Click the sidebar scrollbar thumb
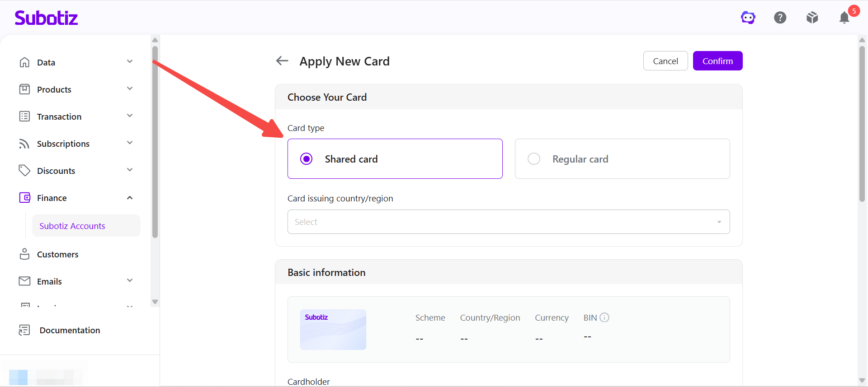The width and height of the screenshot is (868, 387). tap(155, 142)
